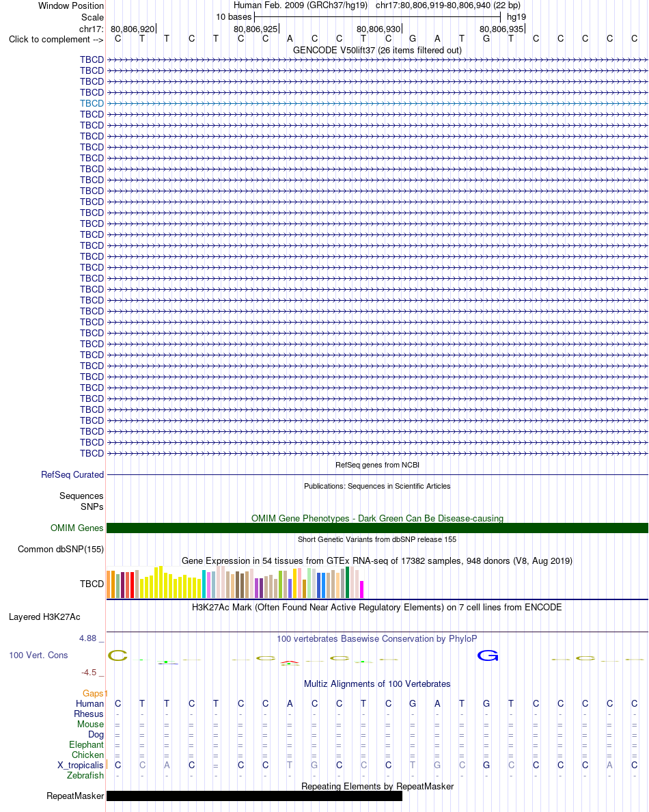Click the TBCD GTEx expression bar chart
Viewport: 649px width, 812px height.
(x=236, y=582)
